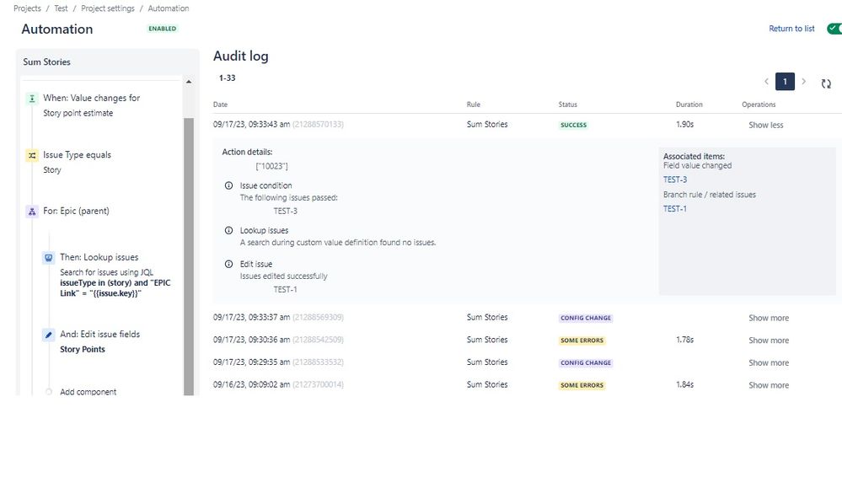Screen dimensions: 842x504
Task: Click the rule panel scrollbar thumb
Action: point(189,256)
